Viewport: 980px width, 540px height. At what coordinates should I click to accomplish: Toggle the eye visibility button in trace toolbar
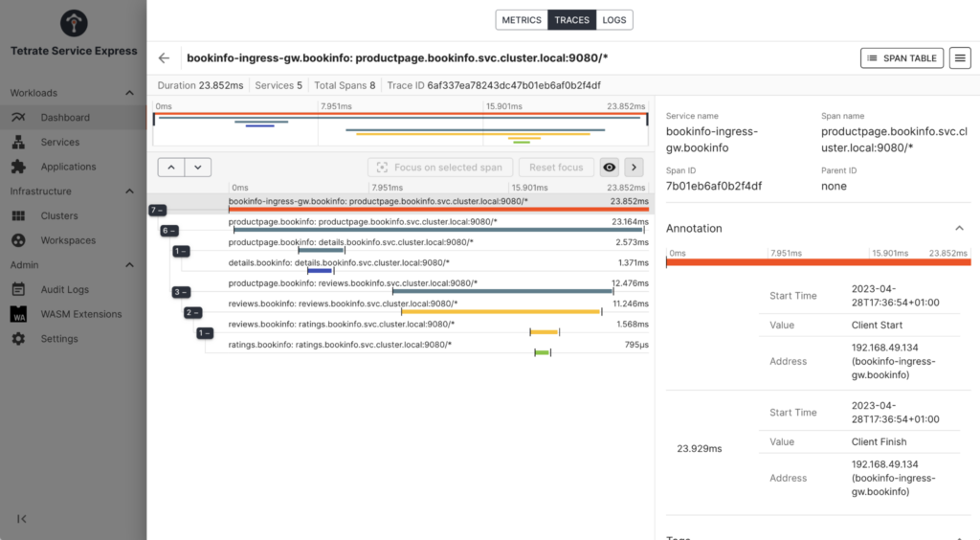point(609,168)
